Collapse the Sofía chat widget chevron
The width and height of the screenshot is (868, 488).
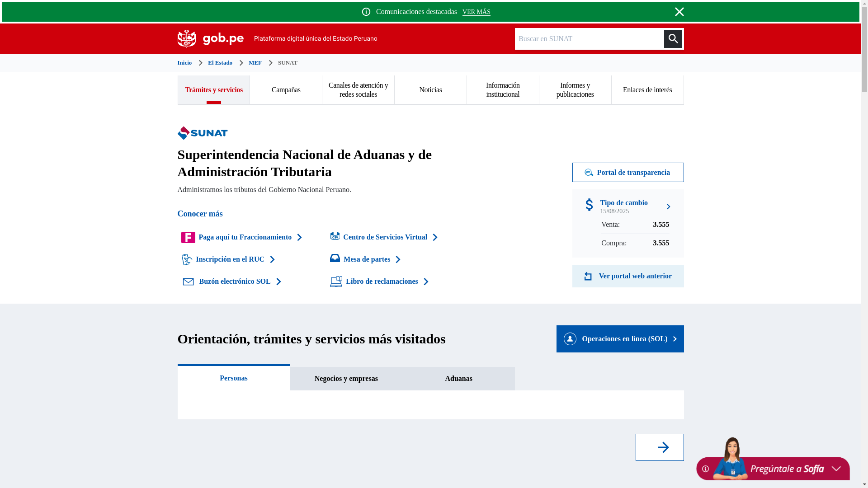point(836,469)
